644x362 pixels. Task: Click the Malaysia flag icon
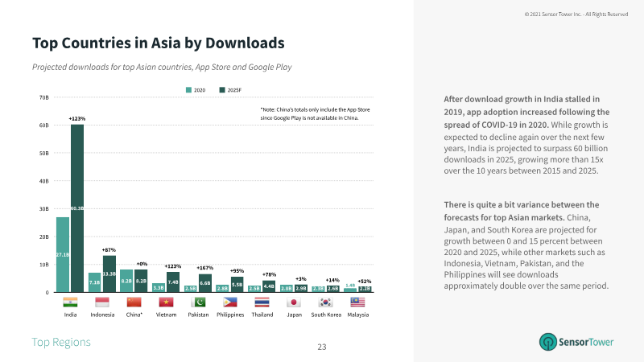(x=357, y=302)
